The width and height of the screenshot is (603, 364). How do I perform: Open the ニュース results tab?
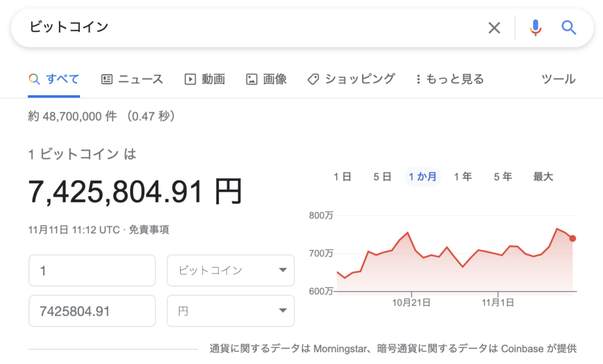pos(132,79)
